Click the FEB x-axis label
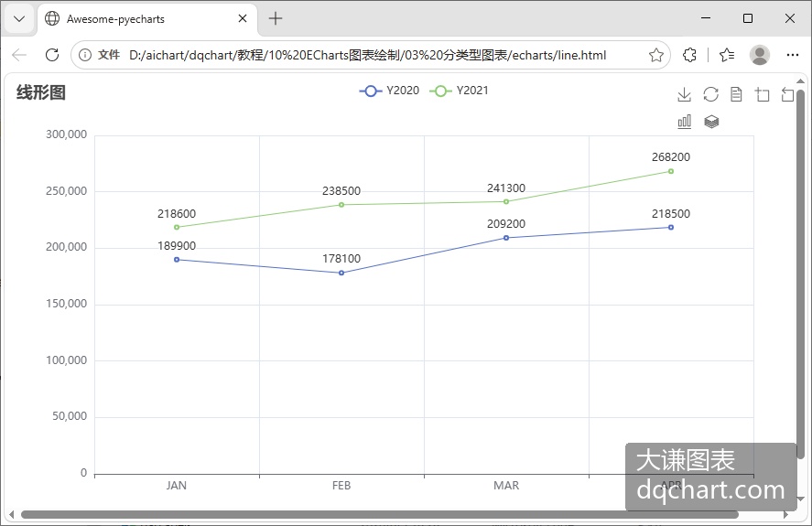 pyautogui.click(x=341, y=486)
